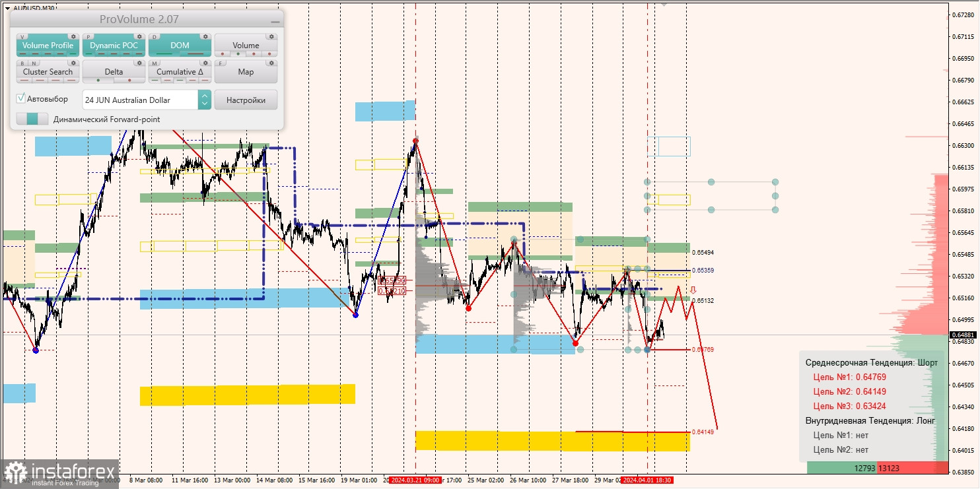Minimize the ProVolume 2.07 panel
Image resolution: width=980 pixels, height=489 pixels.
[275, 21]
